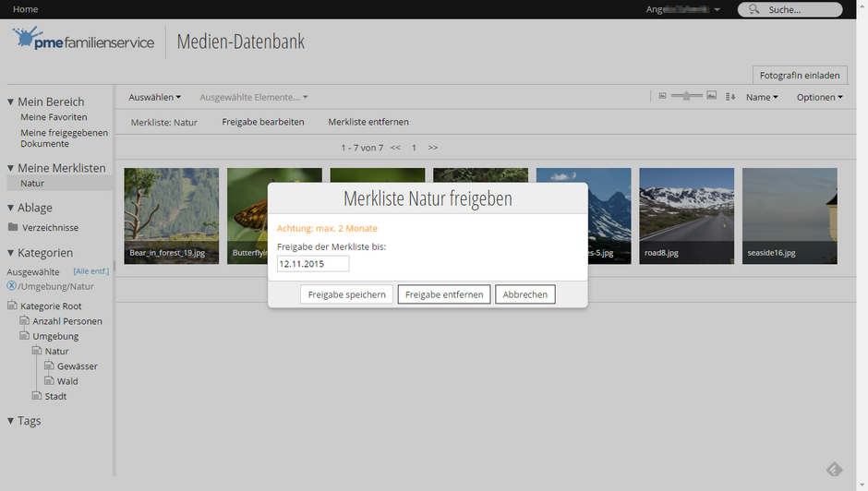Go to previous page with <<

click(x=395, y=148)
